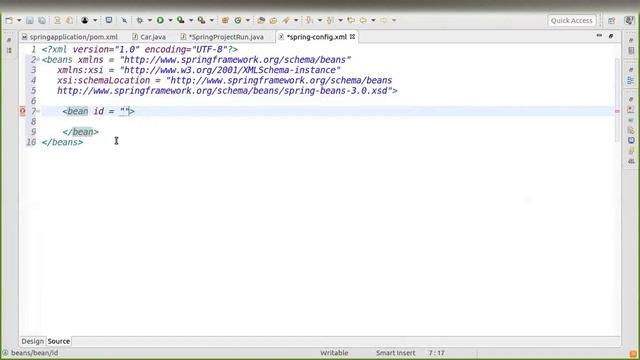Switch to the Design tab
Image resolution: width=640 pixels, height=360 pixels.
tap(32, 341)
